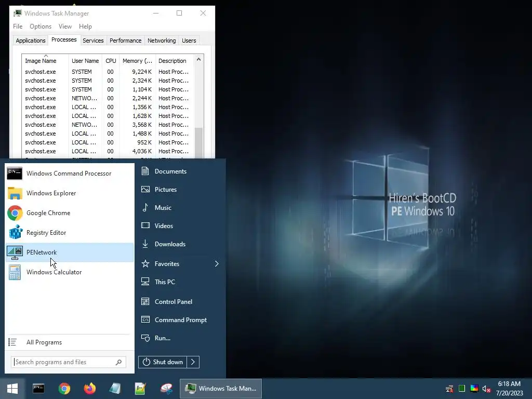Image resolution: width=532 pixels, height=399 pixels.
Task: Open the Options menu in Task Manager
Action: coord(41,26)
